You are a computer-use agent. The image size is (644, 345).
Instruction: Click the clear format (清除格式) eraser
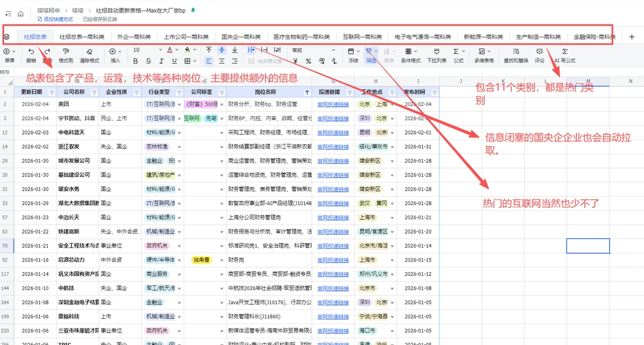(x=89, y=52)
